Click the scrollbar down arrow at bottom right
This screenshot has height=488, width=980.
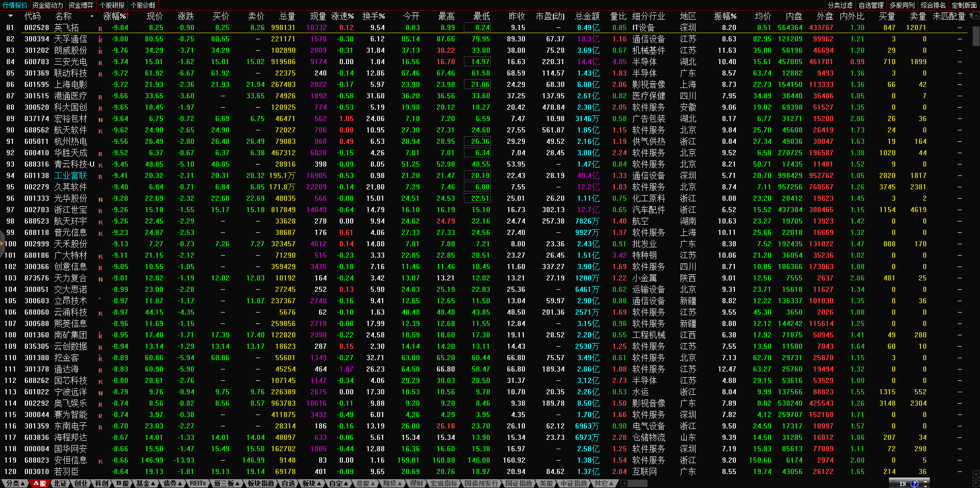click(975, 474)
